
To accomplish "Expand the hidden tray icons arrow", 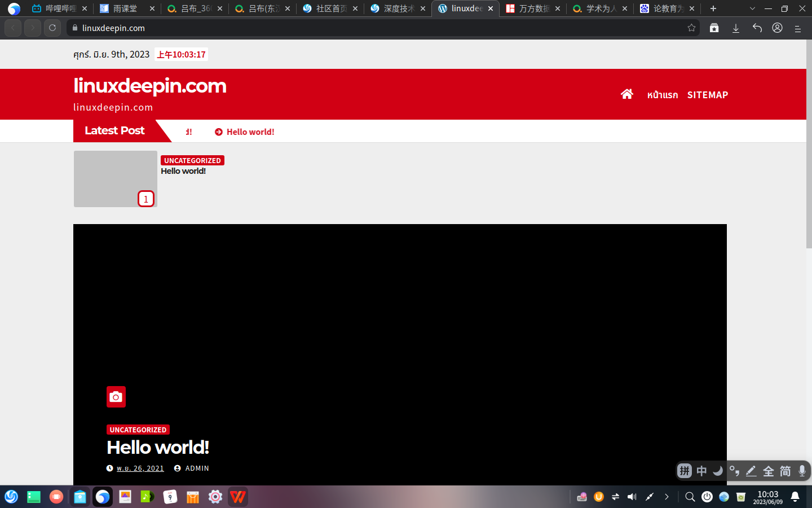I will point(667,497).
